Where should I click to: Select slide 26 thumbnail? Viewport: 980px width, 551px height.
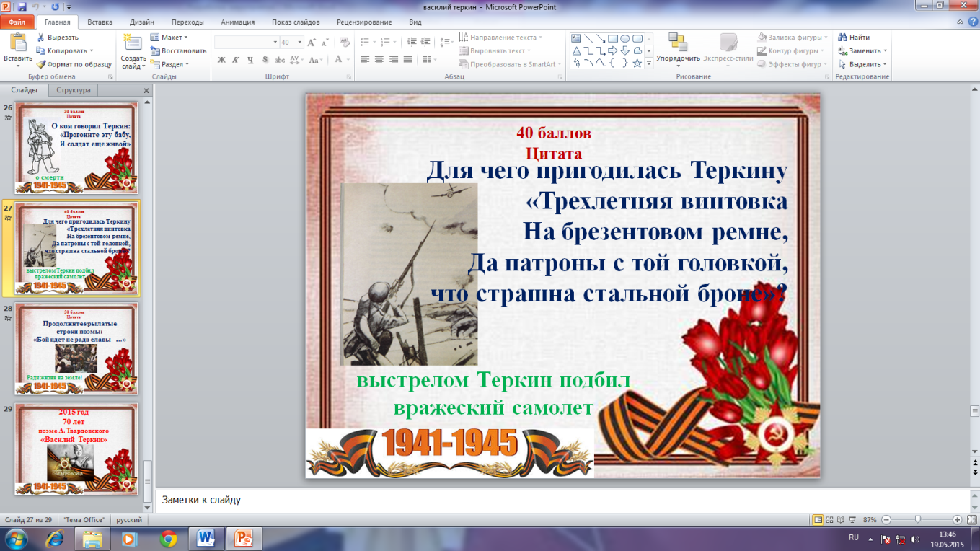[x=77, y=148]
